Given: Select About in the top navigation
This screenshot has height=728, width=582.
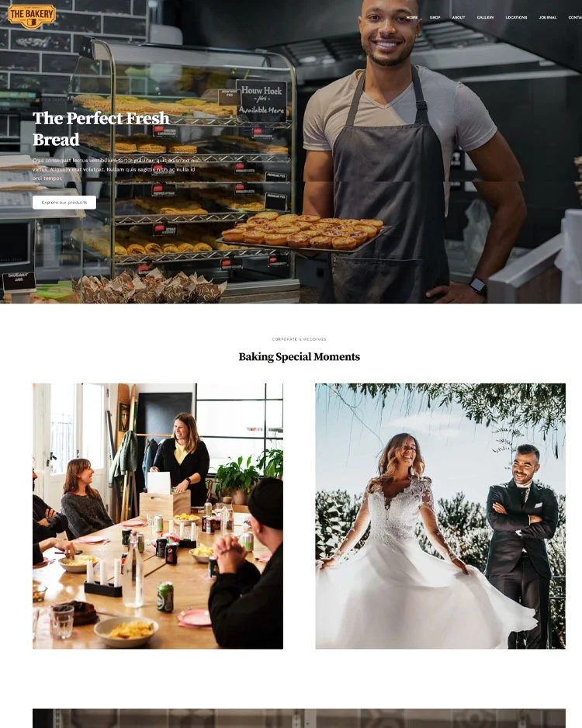Looking at the screenshot, I should pyautogui.click(x=459, y=18).
